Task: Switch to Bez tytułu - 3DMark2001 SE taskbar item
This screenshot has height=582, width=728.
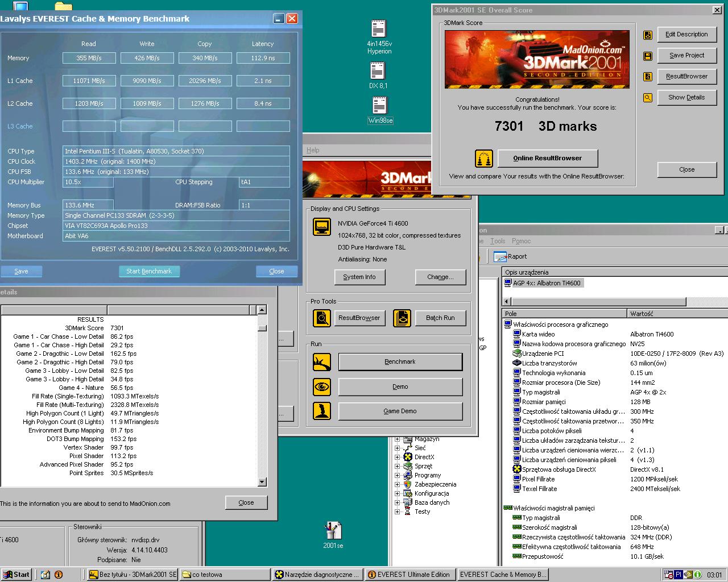Action: [x=133, y=575]
